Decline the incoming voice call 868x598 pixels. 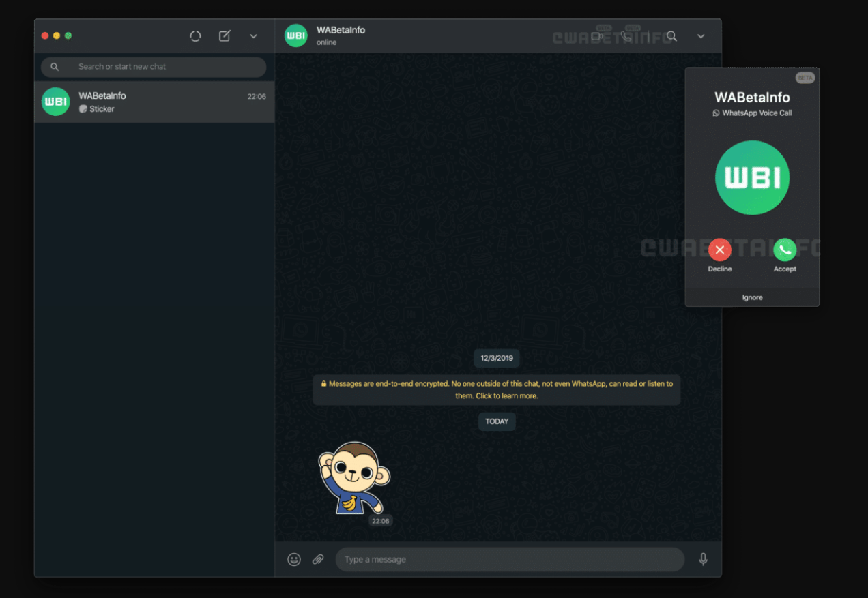point(719,250)
